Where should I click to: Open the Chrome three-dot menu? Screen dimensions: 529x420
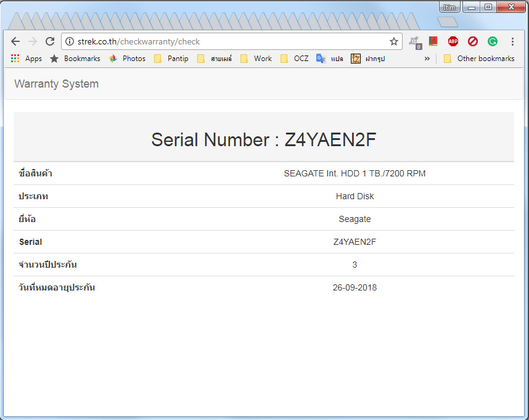pos(512,41)
